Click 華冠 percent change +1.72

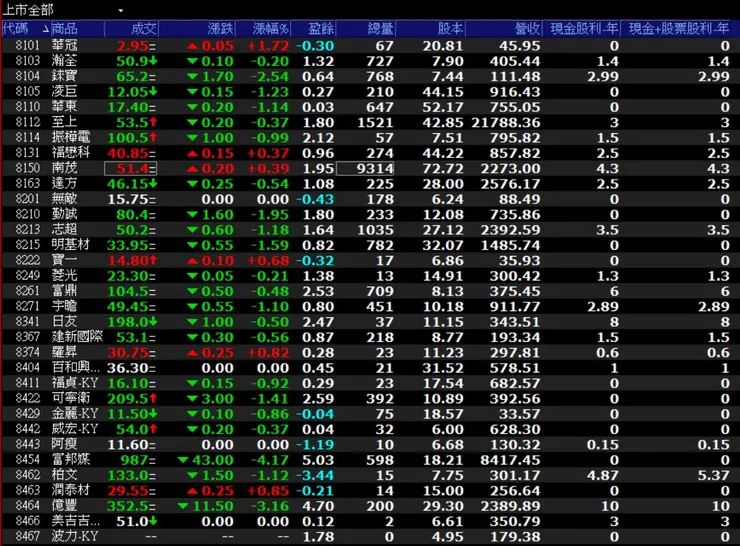click(x=268, y=46)
